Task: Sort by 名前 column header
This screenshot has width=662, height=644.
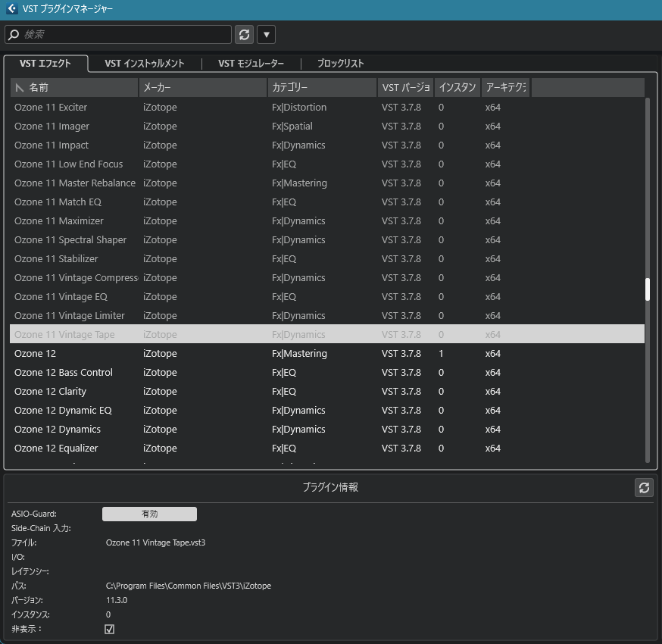Action: click(74, 87)
